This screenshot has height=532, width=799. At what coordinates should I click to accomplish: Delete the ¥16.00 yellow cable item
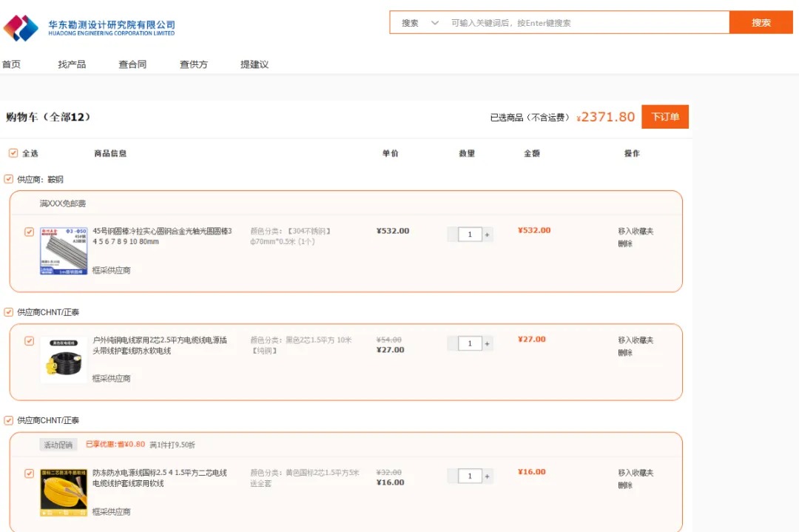(625, 485)
